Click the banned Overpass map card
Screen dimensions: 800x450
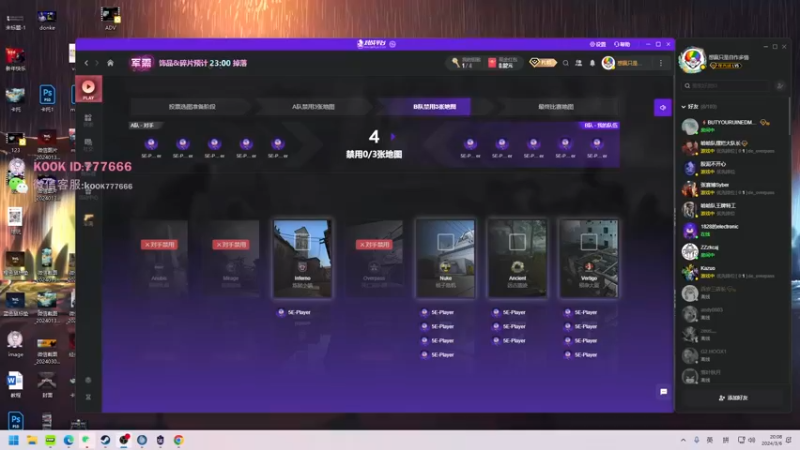pos(374,259)
